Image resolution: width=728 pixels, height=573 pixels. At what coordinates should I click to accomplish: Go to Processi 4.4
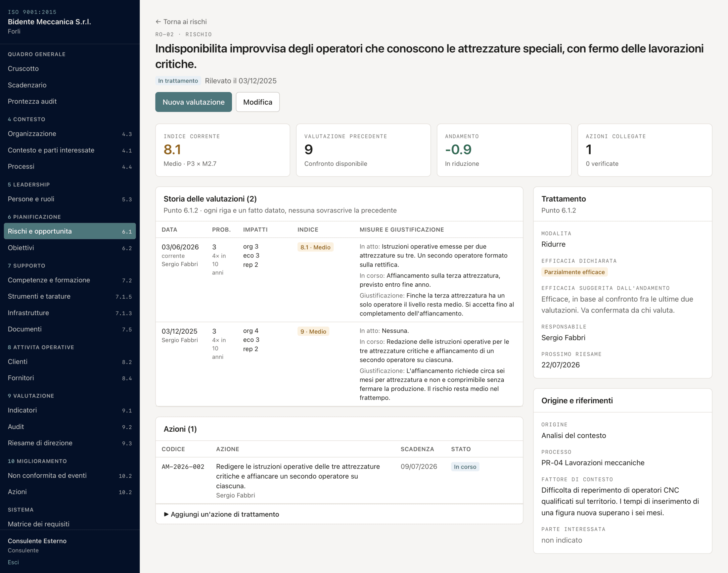(70, 167)
